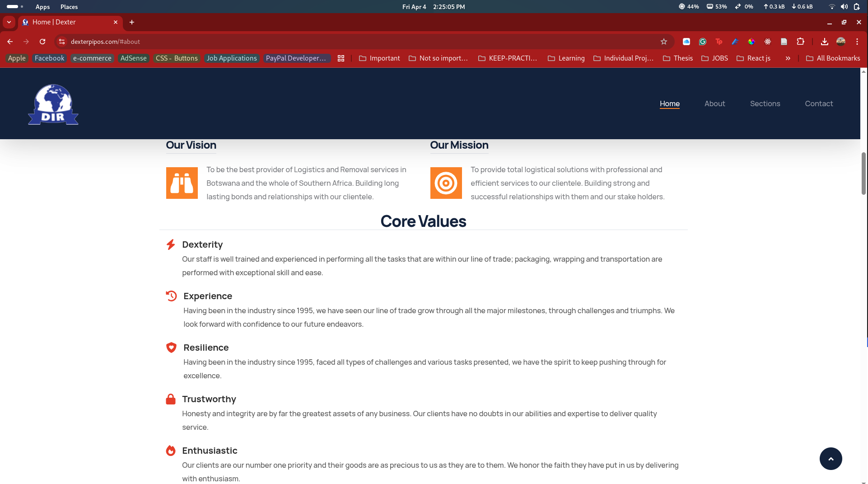This screenshot has height=484, width=868.
Task: Click the target Our Mission icon
Action: click(446, 183)
